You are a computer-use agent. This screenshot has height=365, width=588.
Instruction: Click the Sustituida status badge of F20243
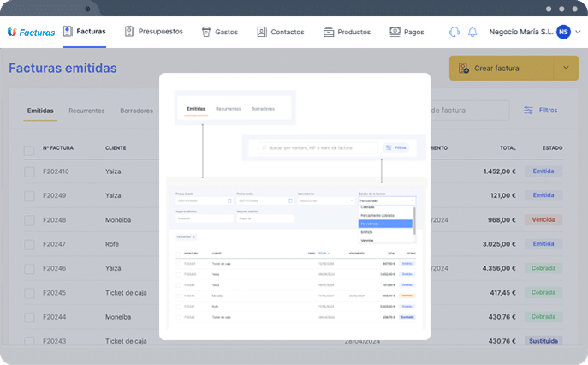(x=543, y=341)
